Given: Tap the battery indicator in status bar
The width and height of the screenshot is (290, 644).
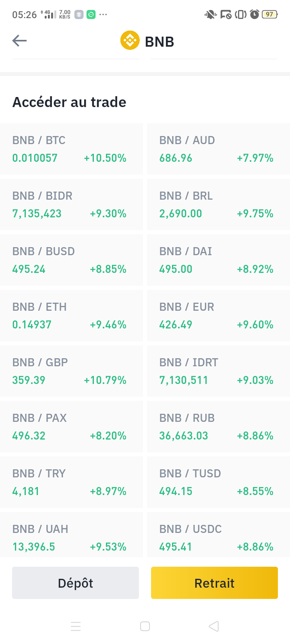Looking at the screenshot, I should pos(269,14).
